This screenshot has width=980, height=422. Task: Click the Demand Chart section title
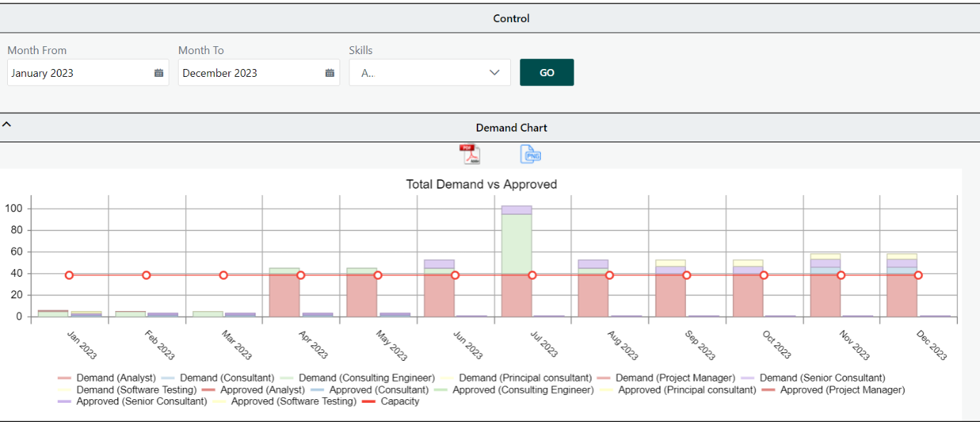click(x=512, y=128)
